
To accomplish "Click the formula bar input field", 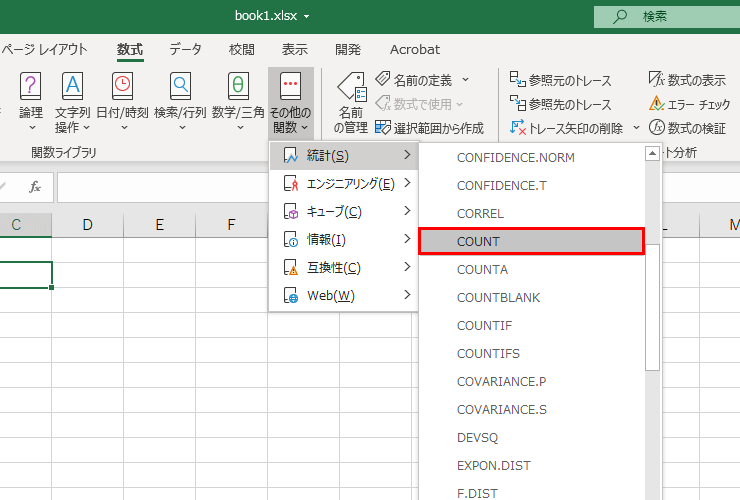I will [x=163, y=187].
